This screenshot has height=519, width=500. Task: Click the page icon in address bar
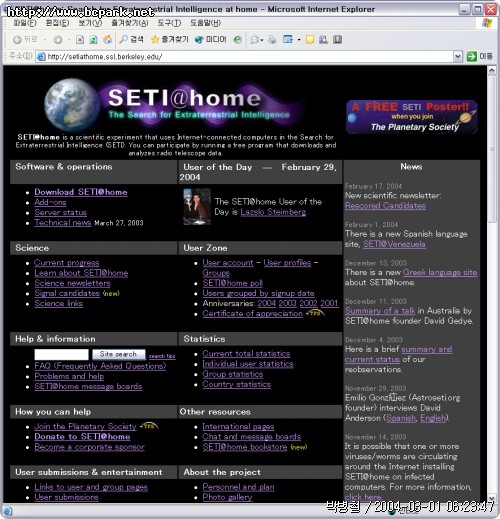(x=41, y=57)
